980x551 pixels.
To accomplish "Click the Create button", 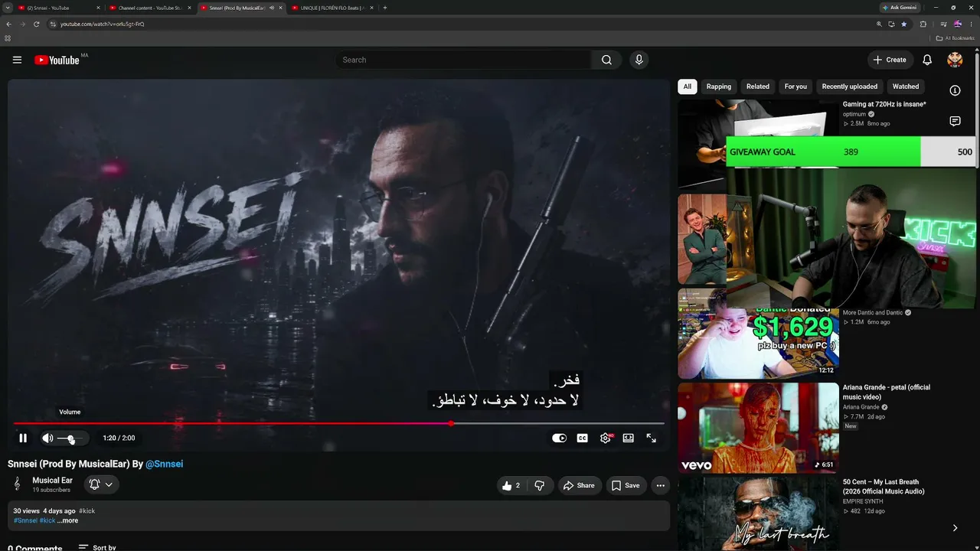I will click(x=889, y=60).
